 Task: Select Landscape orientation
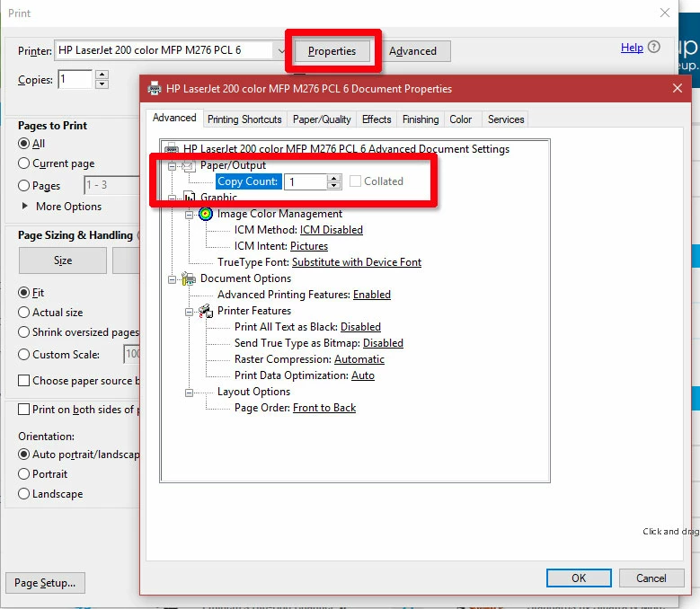23,494
